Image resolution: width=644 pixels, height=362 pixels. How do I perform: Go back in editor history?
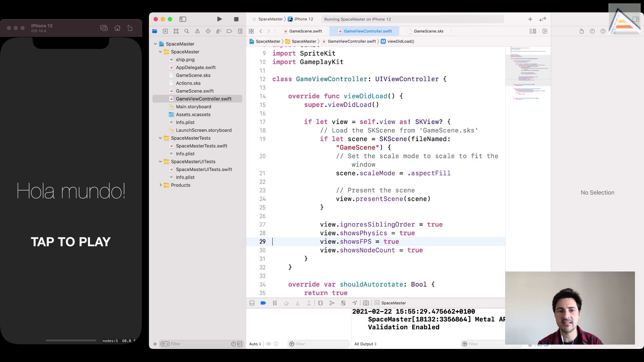point(261,31)
